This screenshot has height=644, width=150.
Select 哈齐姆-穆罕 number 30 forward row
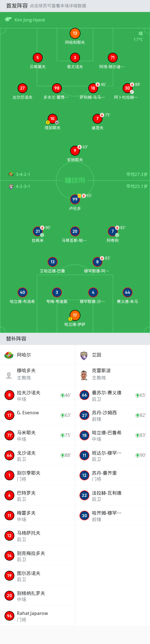(113, 515)
